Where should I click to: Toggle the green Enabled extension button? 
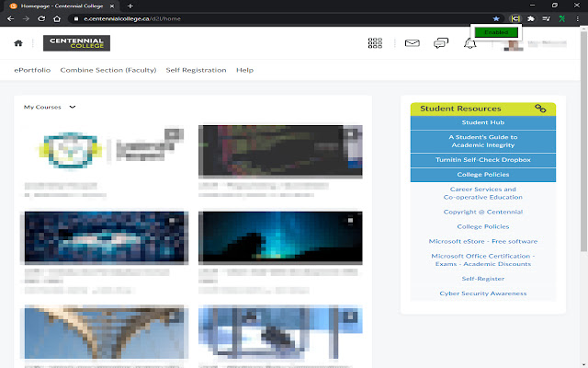(496, 32)
